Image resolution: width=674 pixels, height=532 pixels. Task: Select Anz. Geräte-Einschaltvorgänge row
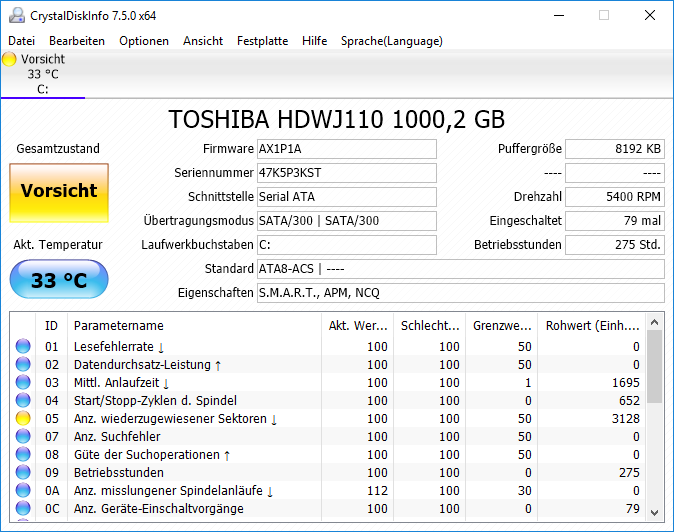pyautogui.click(x=328, y=509)
